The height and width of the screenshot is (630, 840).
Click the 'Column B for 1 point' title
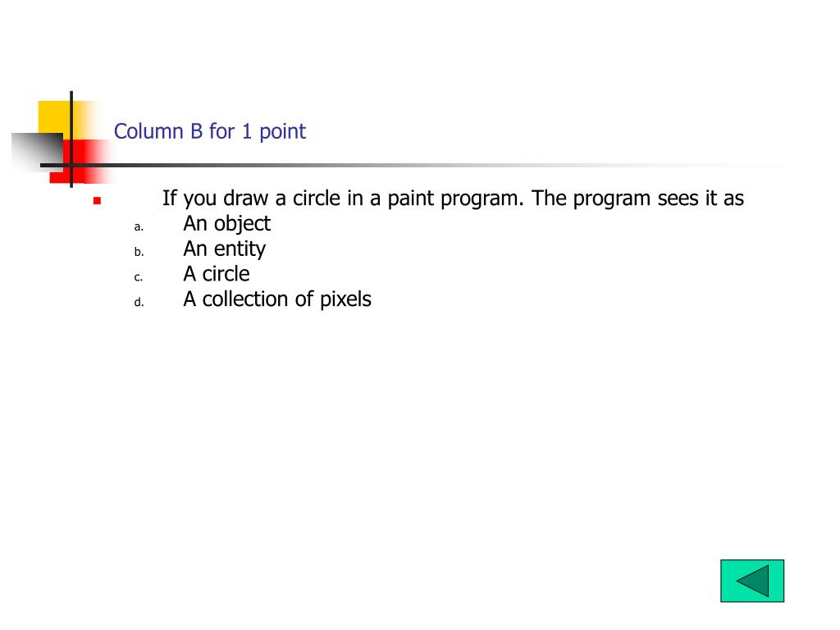[209, 132]
